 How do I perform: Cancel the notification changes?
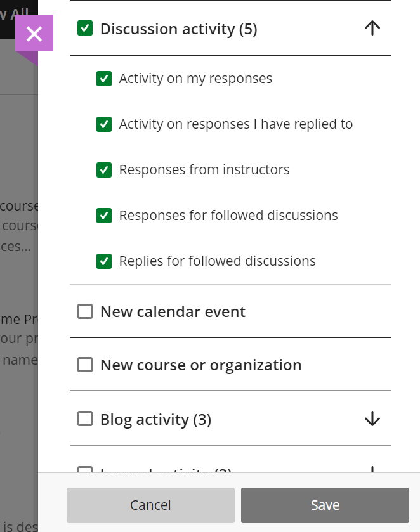click(x=150, y=505)
